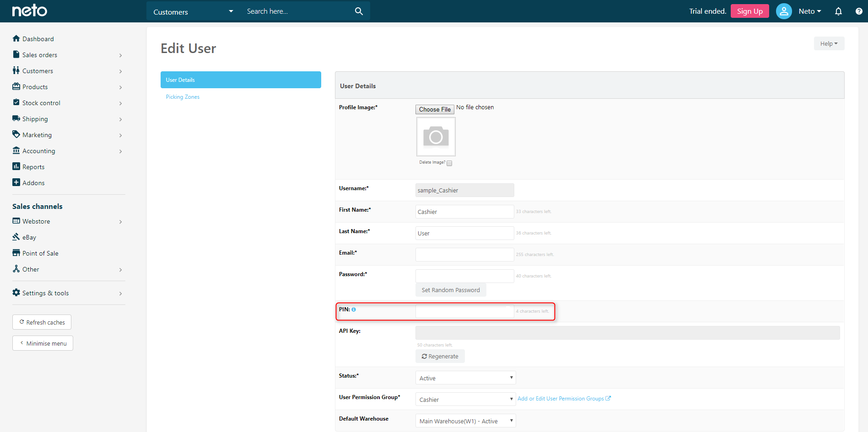Click the PIN info icon
Screen dimensions: 868x432
tap(354, 309)
